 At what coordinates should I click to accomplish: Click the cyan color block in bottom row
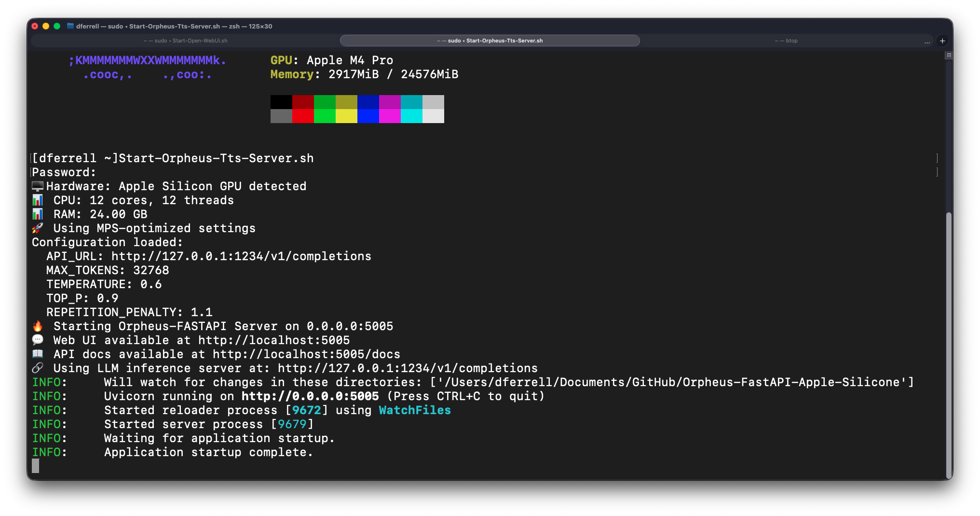pyautogui.click(x=411, y=116)
